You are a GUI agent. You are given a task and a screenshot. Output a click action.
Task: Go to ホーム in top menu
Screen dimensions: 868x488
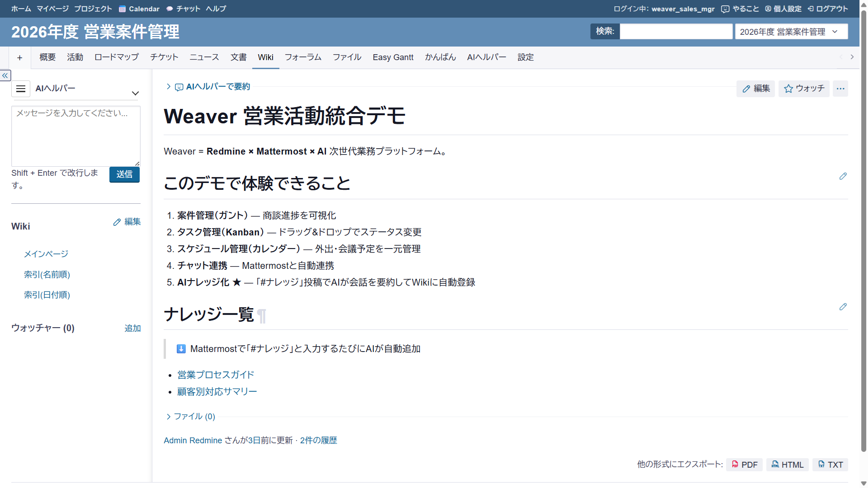pos(21,9)
